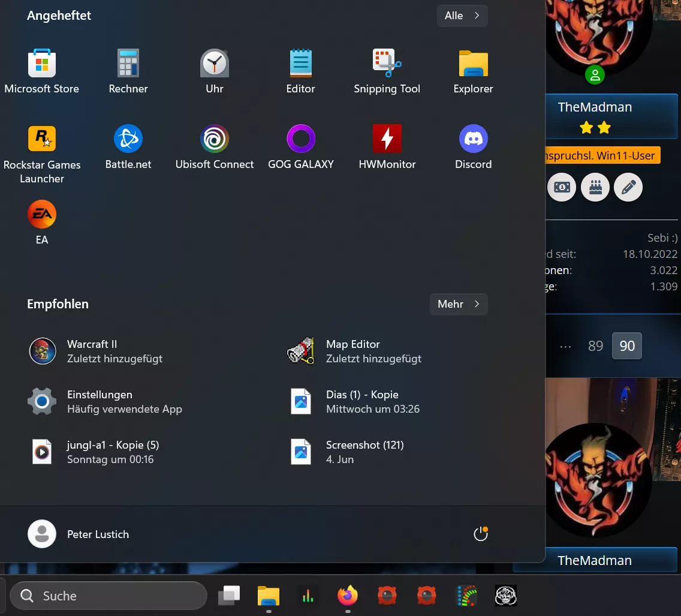Screen dimensions: 681x616
Task: Open the pinned Explorer app
Action: point(474,72)
